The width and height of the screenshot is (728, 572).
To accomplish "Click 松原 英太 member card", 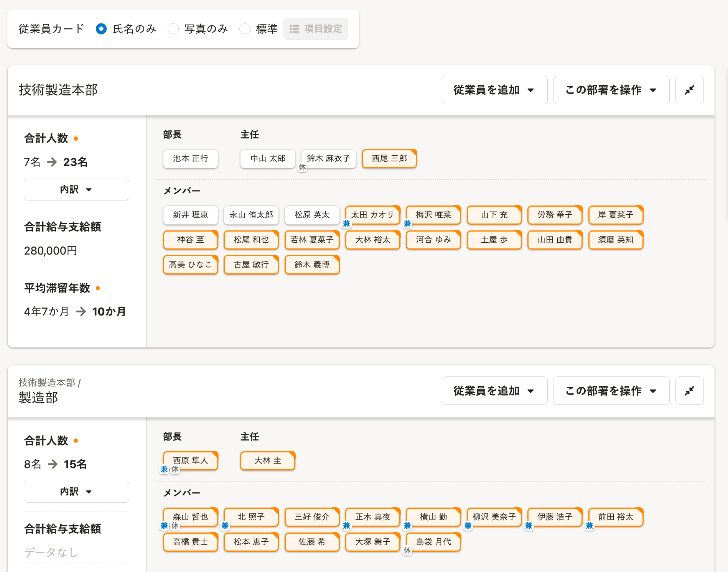I will pos(312,215).
